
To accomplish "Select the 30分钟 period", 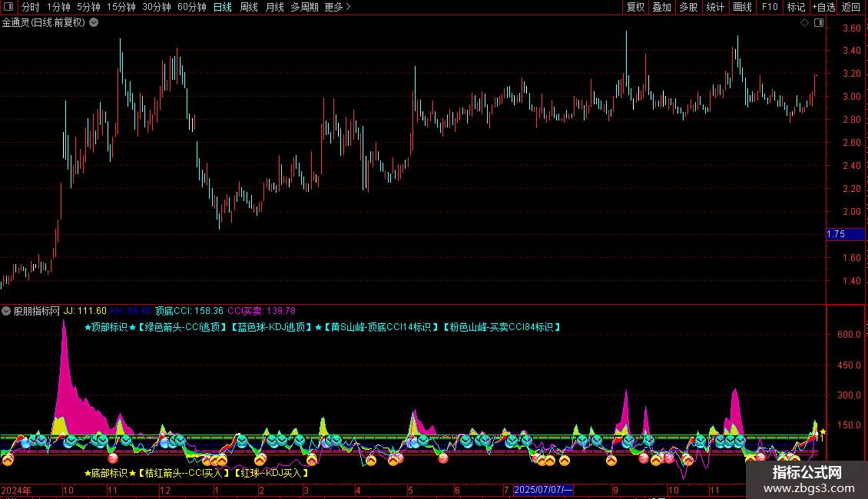I will coord(156,7).
